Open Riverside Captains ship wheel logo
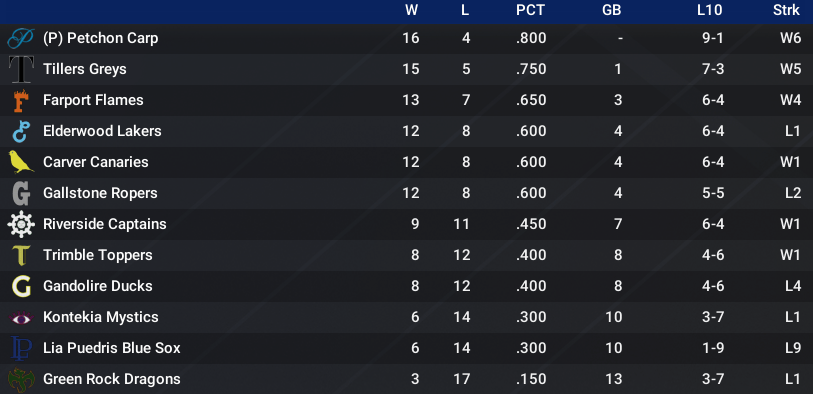The image size is (813, 394). 21,224
